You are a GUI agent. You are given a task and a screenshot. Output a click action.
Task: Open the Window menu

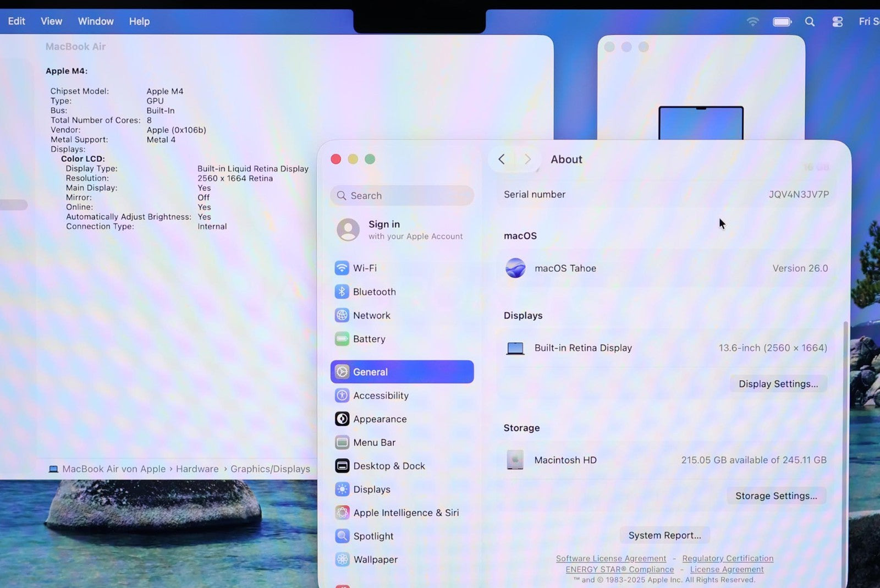[96, 21]
